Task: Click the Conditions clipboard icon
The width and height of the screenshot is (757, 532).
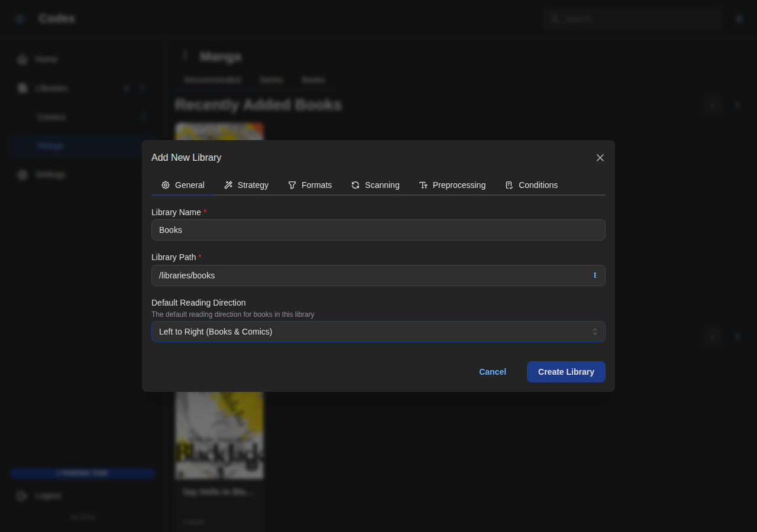Action: (509, 185)
